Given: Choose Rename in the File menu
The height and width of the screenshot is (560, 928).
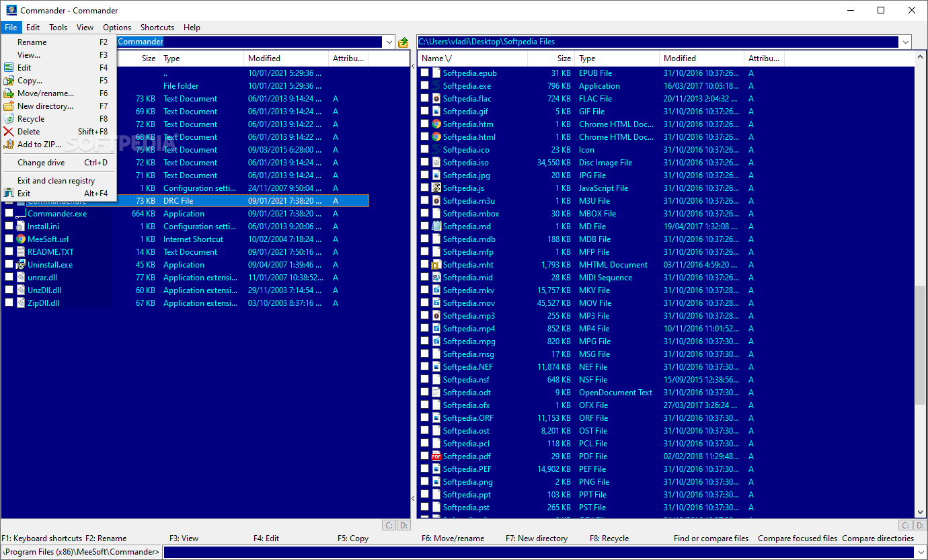Looking at the screenshot, I should (x=59, y=42).
